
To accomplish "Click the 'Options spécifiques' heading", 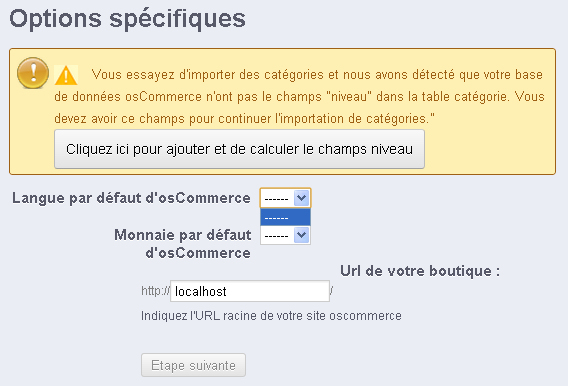I will (128, 18).
